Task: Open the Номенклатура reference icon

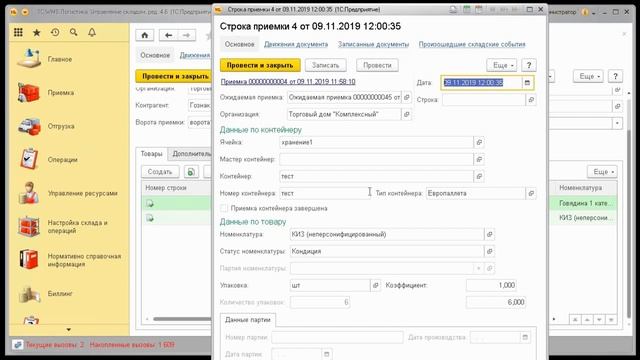Action: coord(489,234)
